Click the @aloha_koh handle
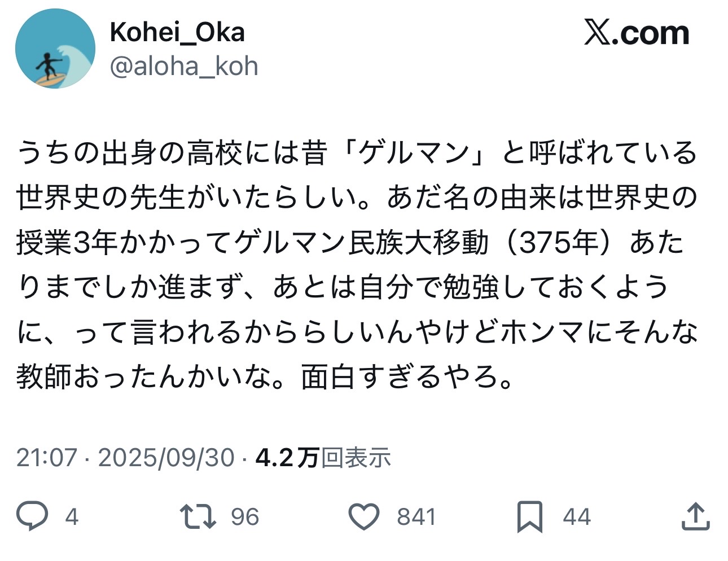 coord(184,67)
